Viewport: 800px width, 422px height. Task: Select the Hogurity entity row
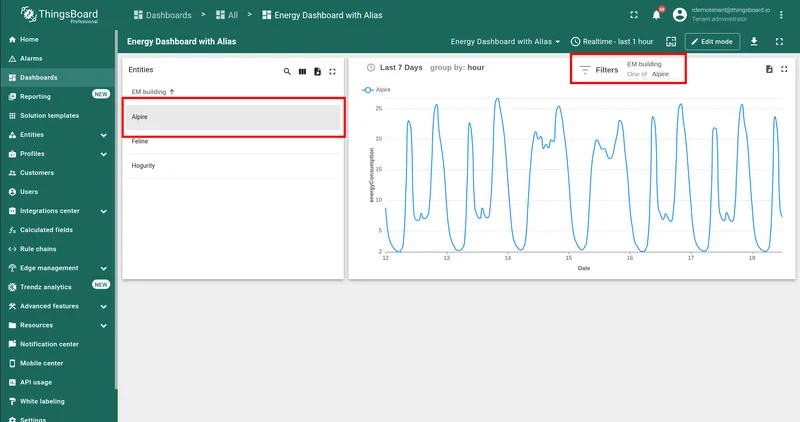pyautogui.click(x=233, y=166)
